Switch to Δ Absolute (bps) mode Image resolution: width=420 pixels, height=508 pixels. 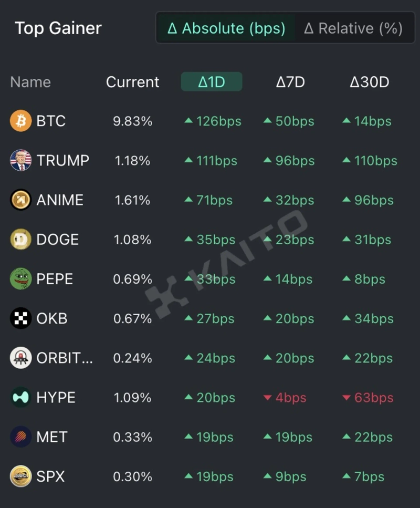tap(226, 28)
